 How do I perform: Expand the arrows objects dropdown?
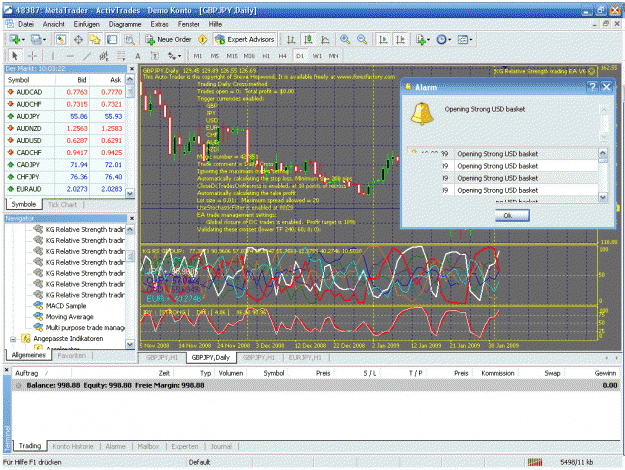point(179,56)
